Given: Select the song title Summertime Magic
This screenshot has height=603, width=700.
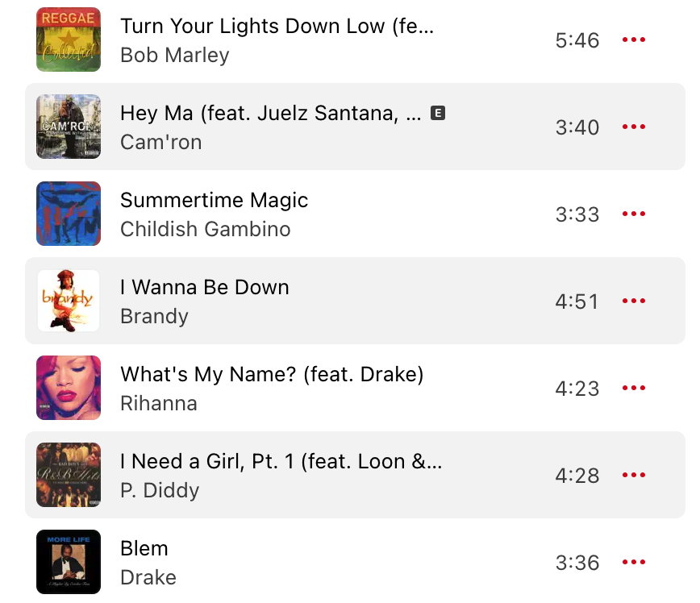Looking at the screenshot, I should [x=214, y=200].
